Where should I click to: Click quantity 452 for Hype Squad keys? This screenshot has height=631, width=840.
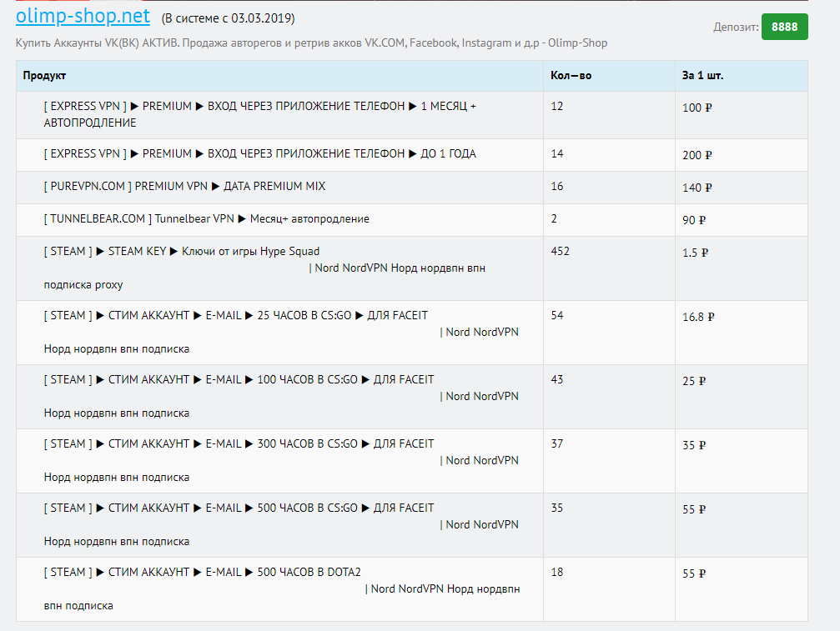[560, 252]
